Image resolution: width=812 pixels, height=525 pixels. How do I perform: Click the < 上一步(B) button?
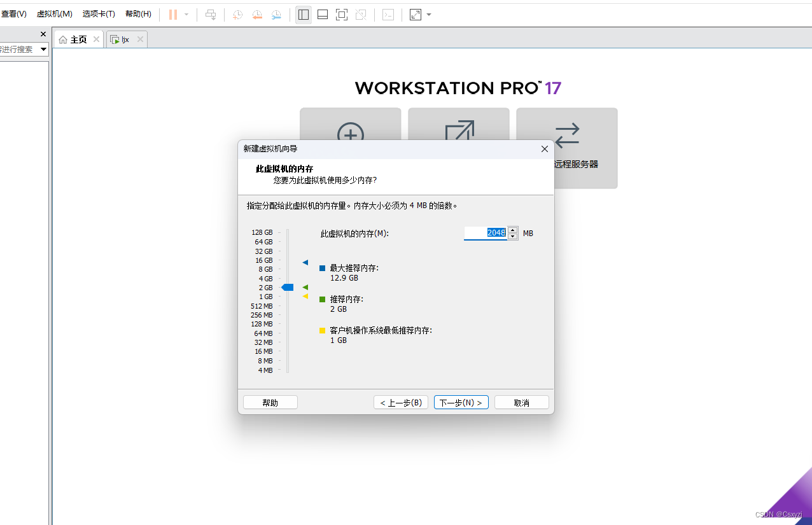[x=401, y=403]
